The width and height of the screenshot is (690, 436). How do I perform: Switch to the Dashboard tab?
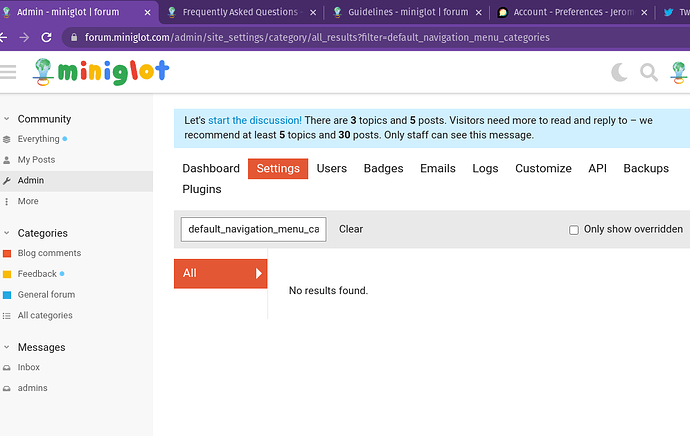pos(211,169)
